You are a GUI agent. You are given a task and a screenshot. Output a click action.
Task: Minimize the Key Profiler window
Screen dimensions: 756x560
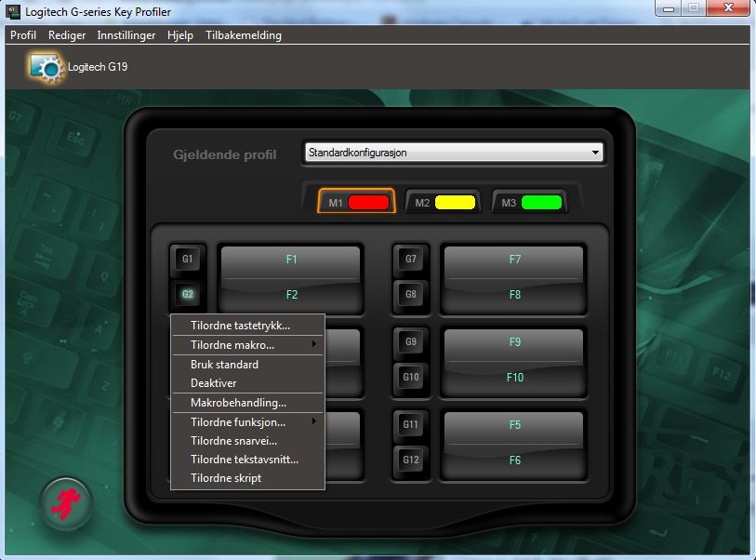[669, 8]
